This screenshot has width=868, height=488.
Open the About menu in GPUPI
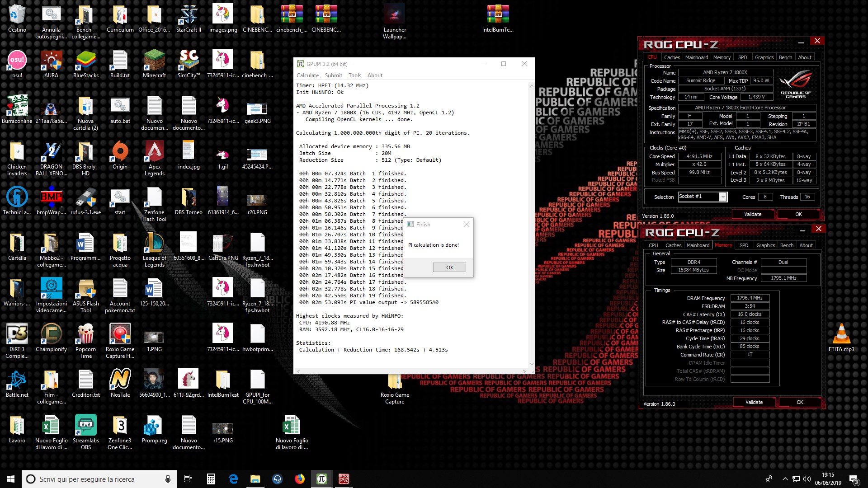pyautogui.click(x=375, y=75)
